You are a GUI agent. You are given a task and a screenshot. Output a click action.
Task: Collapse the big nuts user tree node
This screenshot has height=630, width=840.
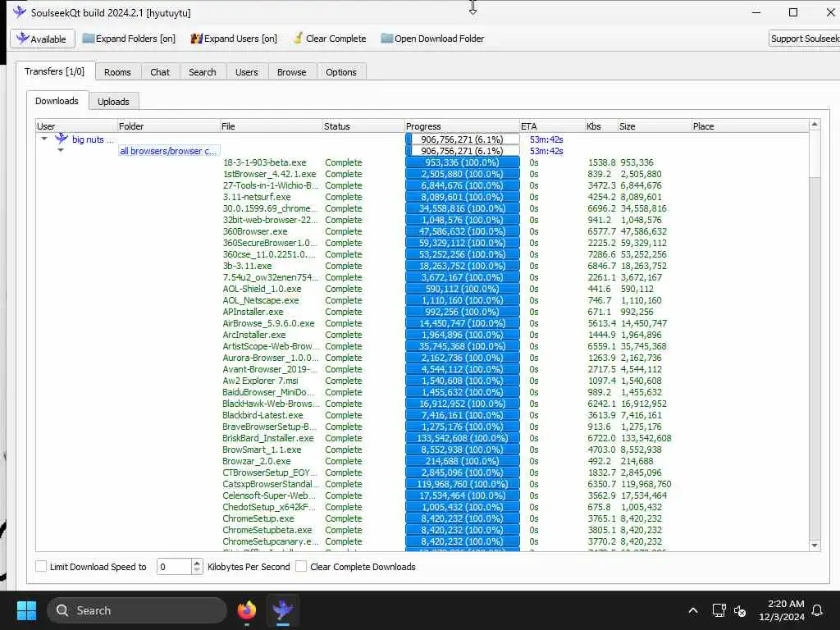44,139
